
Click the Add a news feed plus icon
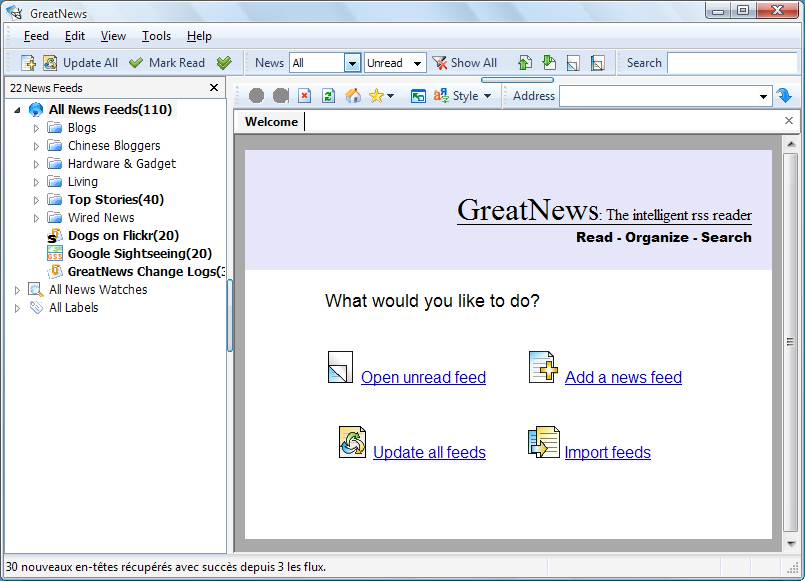click(x=543, y=367)
